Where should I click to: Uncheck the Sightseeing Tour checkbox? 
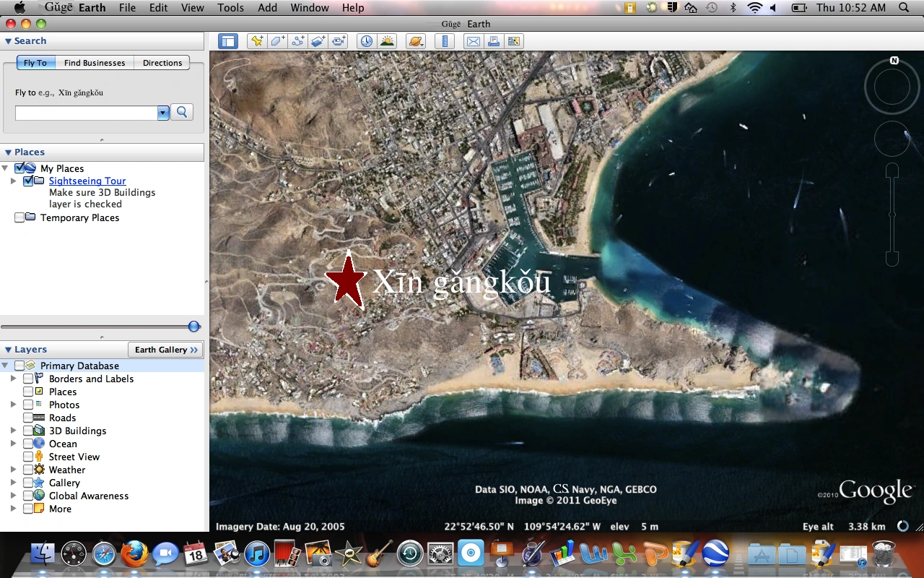[x=28, y=181]
